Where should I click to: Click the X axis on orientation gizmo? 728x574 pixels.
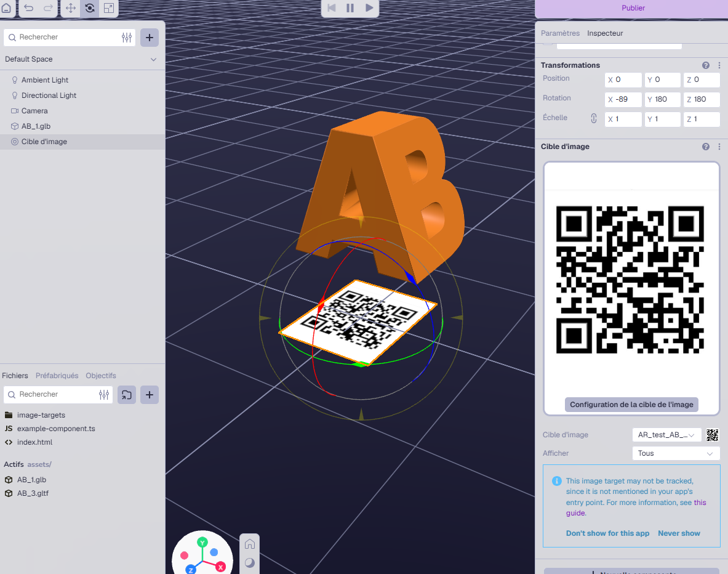[220, 567]
